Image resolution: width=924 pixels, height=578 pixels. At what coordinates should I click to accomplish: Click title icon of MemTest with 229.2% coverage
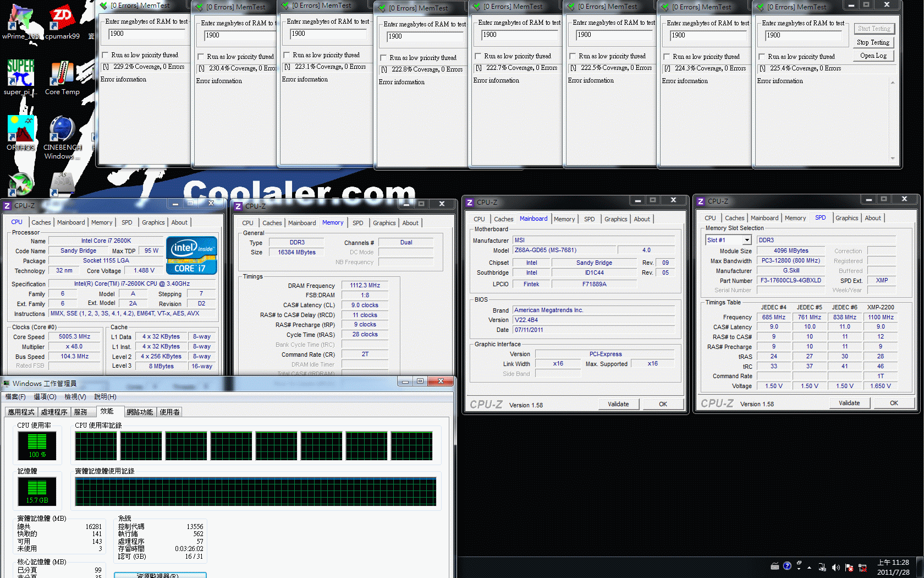click(x=103, y=6)
